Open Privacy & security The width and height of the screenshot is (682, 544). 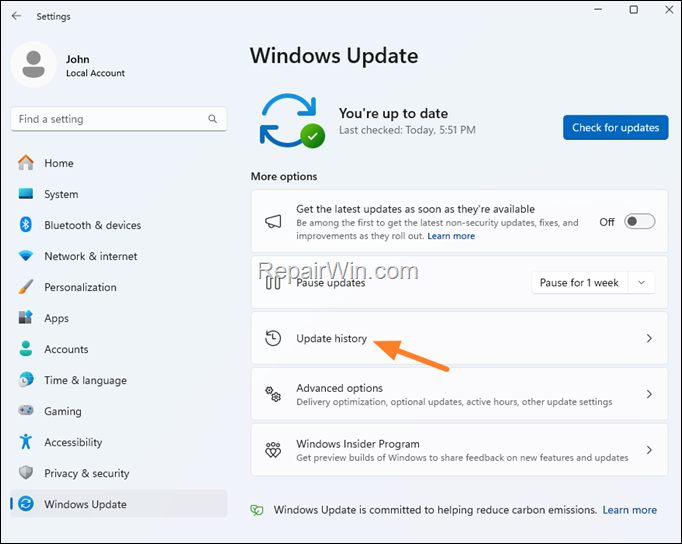(x=119, y=473)
